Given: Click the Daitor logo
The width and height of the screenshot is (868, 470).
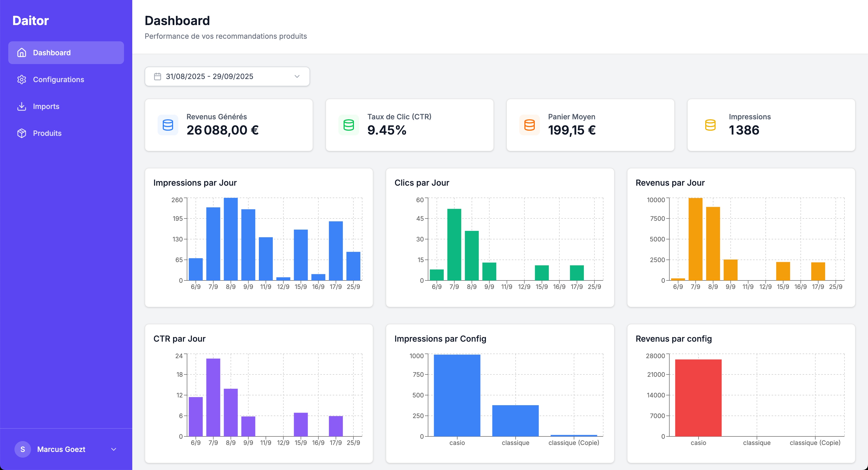Looking at the screenshot, I should (30, 20).
